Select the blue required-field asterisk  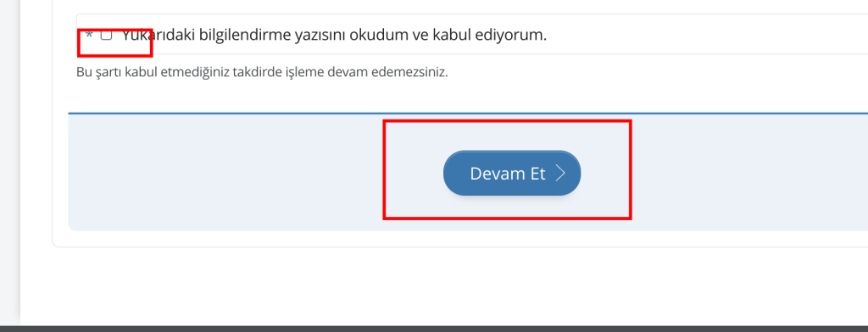[89, 36]
